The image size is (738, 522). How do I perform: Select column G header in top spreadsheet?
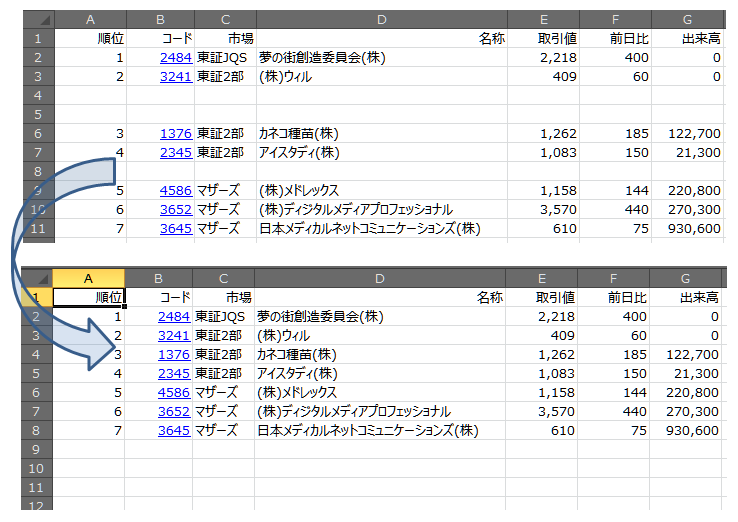687,20
